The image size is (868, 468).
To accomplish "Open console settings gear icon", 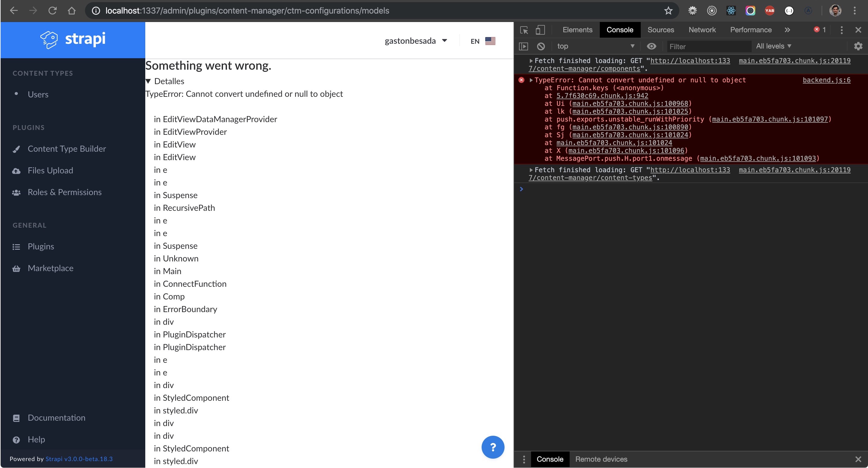I will pos(858,46).
